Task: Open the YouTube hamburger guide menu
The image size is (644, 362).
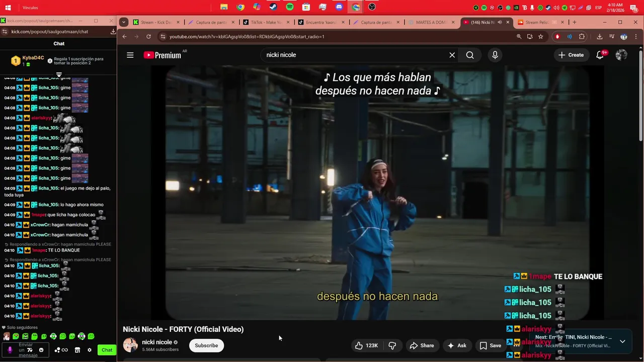Action: coord(130,55)
